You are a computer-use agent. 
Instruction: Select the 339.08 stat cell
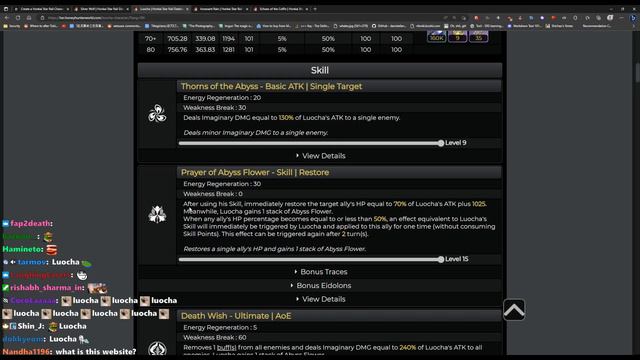(x=205, y=39)
